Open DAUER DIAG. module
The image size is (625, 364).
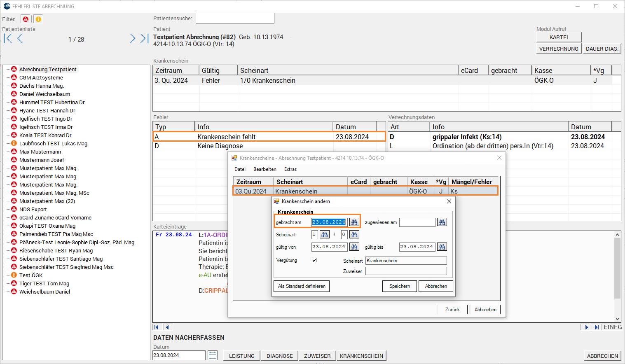click(602, 49)
